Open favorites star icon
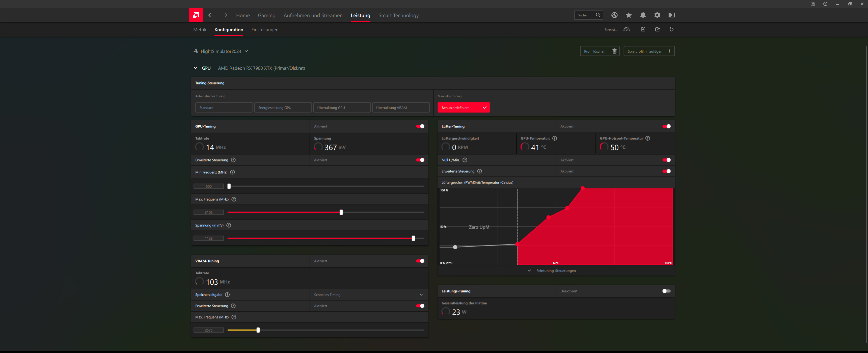 629,15
